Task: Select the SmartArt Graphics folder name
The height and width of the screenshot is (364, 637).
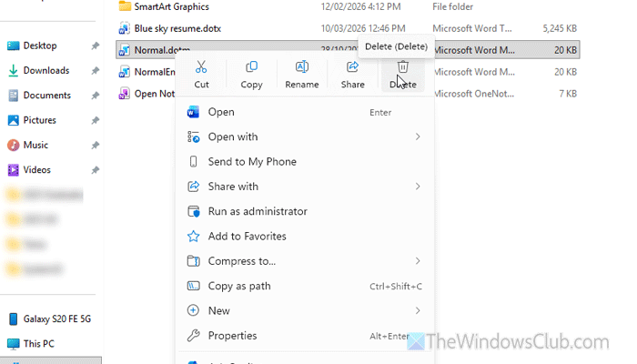Action: (171, 6)
